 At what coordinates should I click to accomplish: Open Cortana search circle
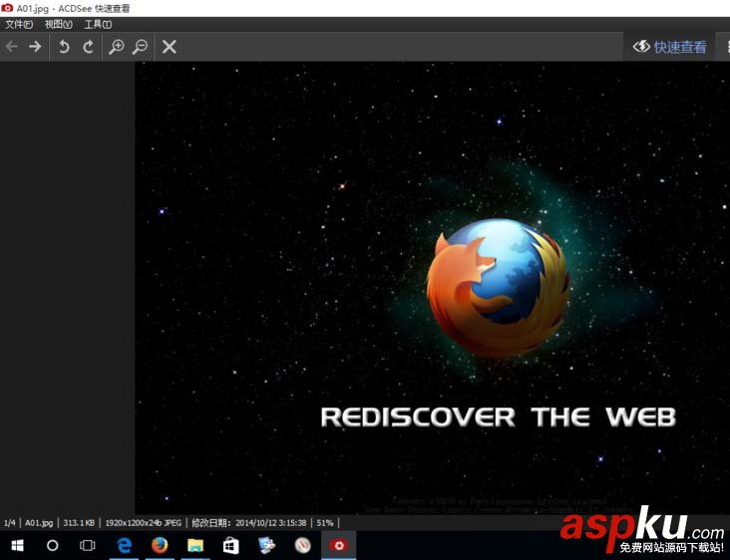tap(53, 545)
